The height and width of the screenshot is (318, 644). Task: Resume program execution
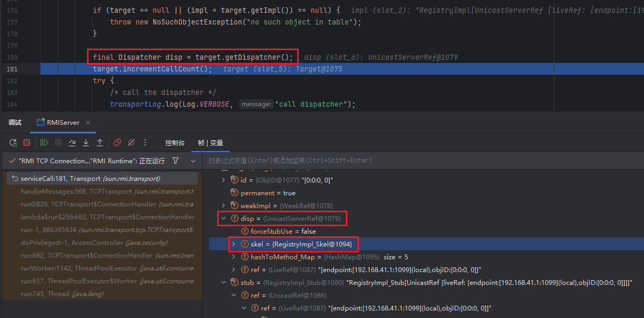coord(44,143)
